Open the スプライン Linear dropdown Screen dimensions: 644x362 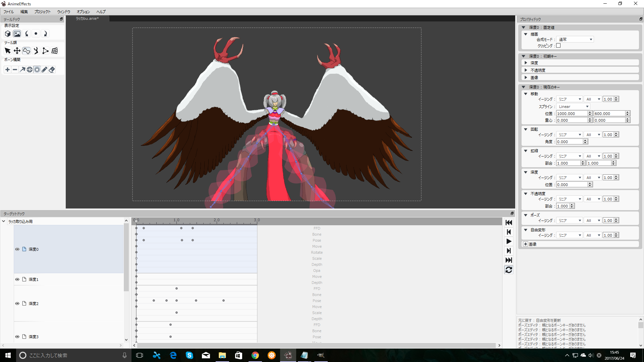click(x=573, y=107)
